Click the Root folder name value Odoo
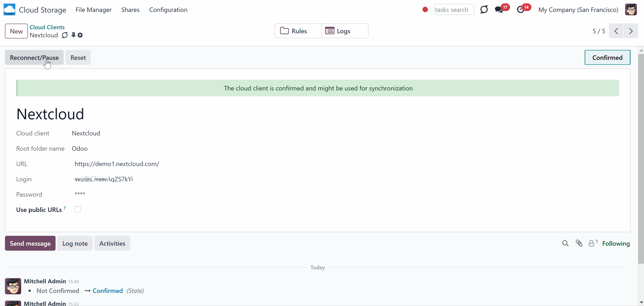644x306 pixels. [x=80, y=148]
